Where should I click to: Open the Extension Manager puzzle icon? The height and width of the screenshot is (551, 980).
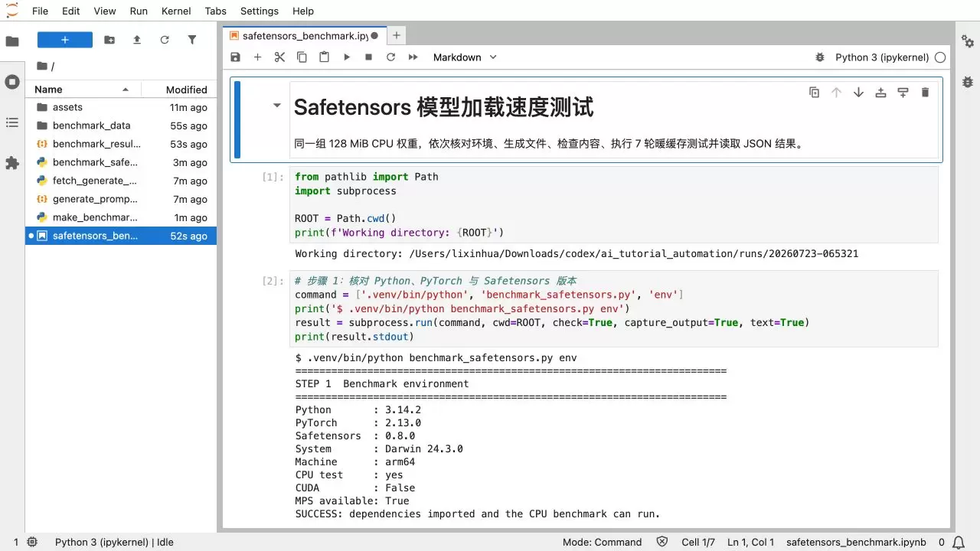(12, 163)
